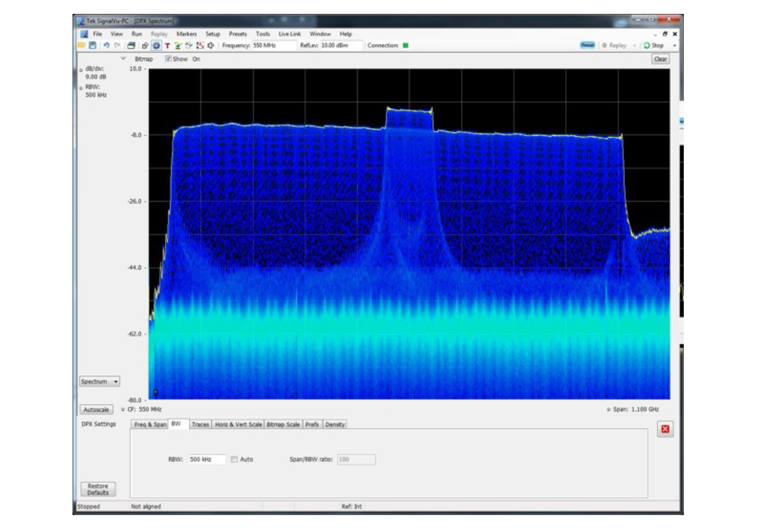The image size is (760, 532).
Task: Click the open folder icon in toolbar
Action: [x=82, y=46]
